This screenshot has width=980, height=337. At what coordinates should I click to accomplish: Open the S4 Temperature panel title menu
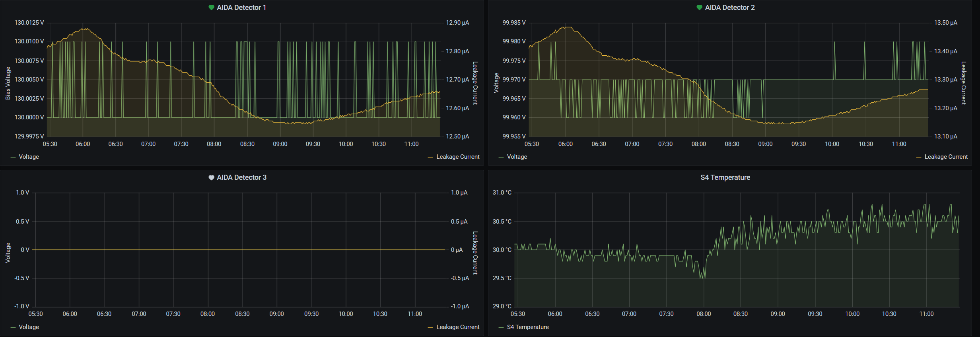(x=725, y=177)
